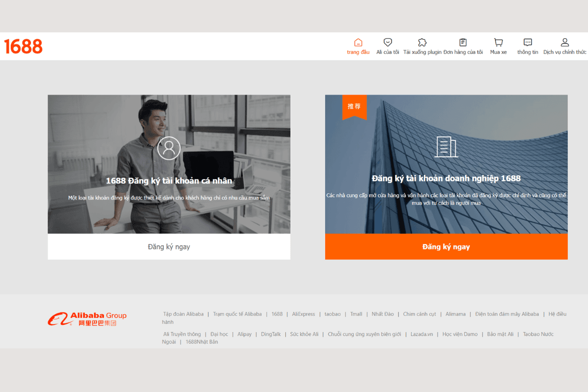Open the trang đầu home icon
The height and width of the screenshot is (392, 588).
358,43
